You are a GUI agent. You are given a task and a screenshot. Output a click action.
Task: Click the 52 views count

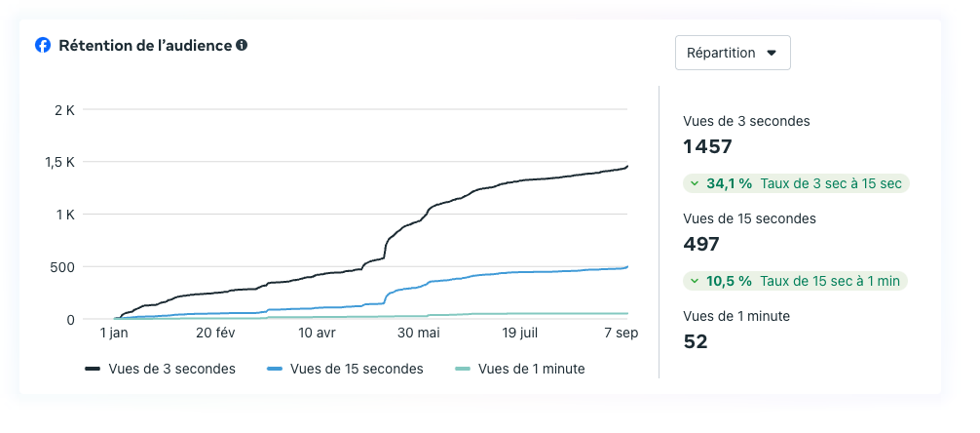click(x=696, y=341)
